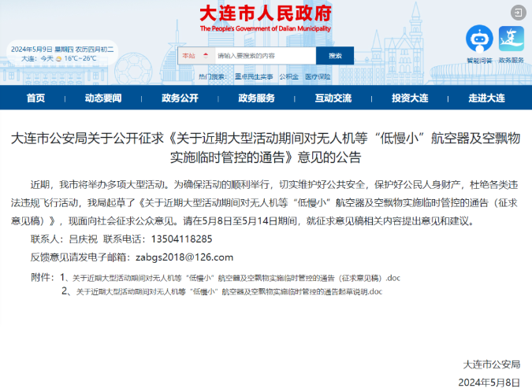Click the 智能问答 robot icon
This screenshot has width=532, height=392.
coord(478,39)
